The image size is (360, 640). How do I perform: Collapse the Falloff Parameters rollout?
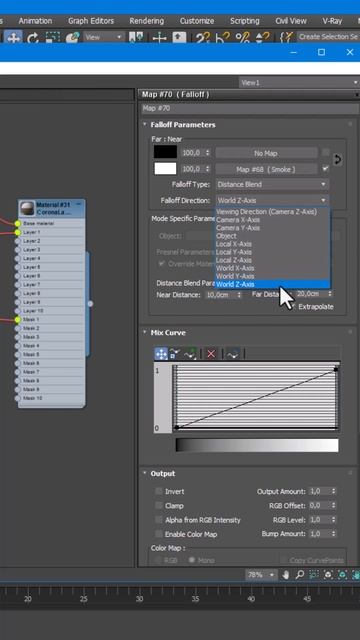tap(144, 124)
